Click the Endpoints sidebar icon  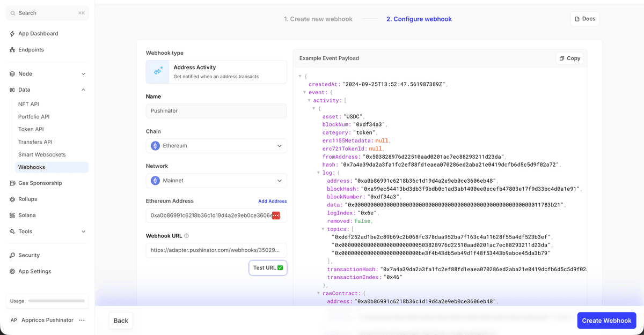click(13, 50)
